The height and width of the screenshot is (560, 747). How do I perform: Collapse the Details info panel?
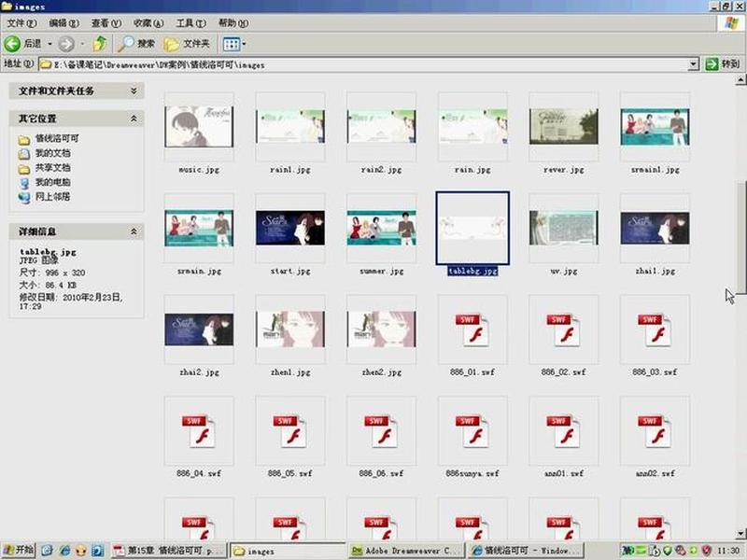(x=134, y=231)
